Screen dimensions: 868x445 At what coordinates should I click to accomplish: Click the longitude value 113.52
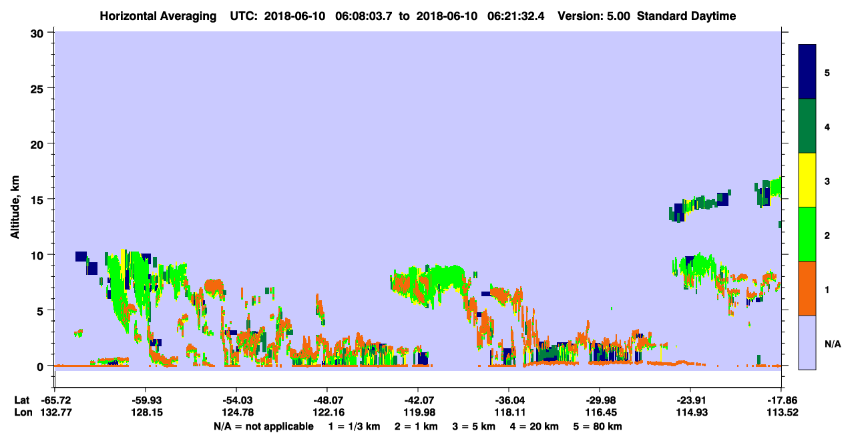click(x=781, y=412)
